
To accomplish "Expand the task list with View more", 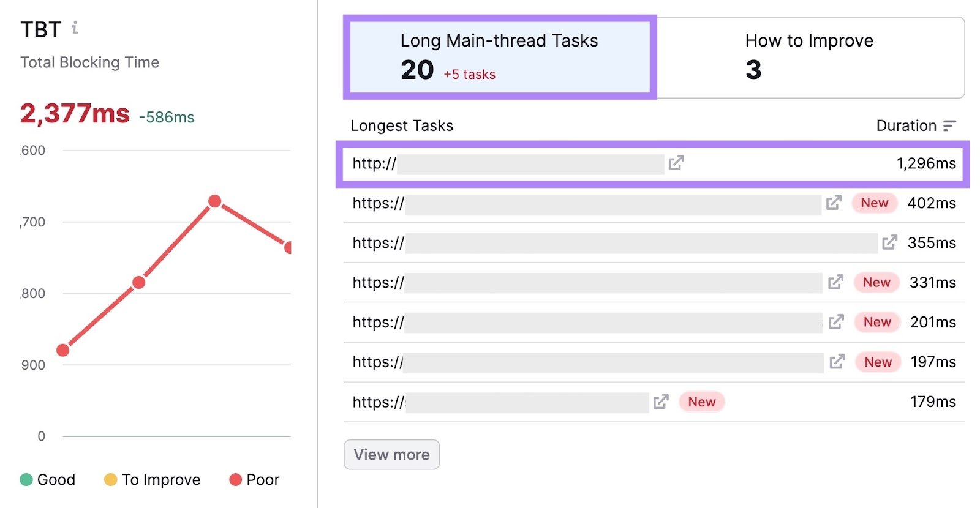I will [391, 454].
